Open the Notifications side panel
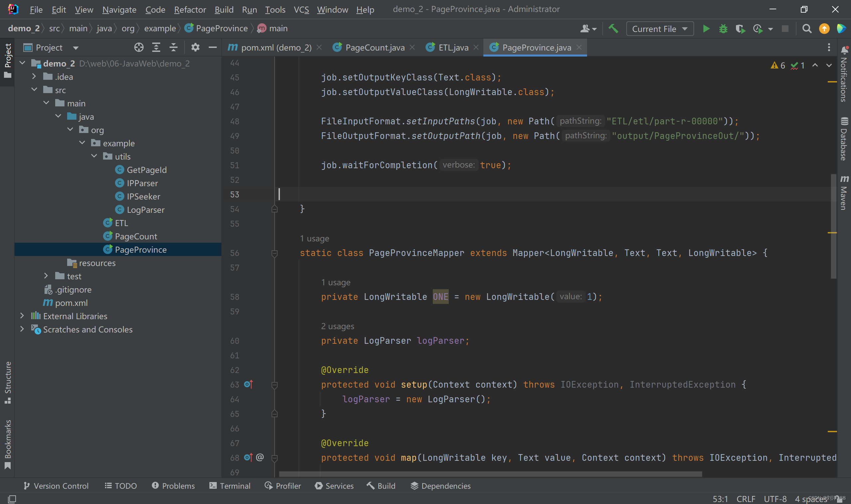 844,74
